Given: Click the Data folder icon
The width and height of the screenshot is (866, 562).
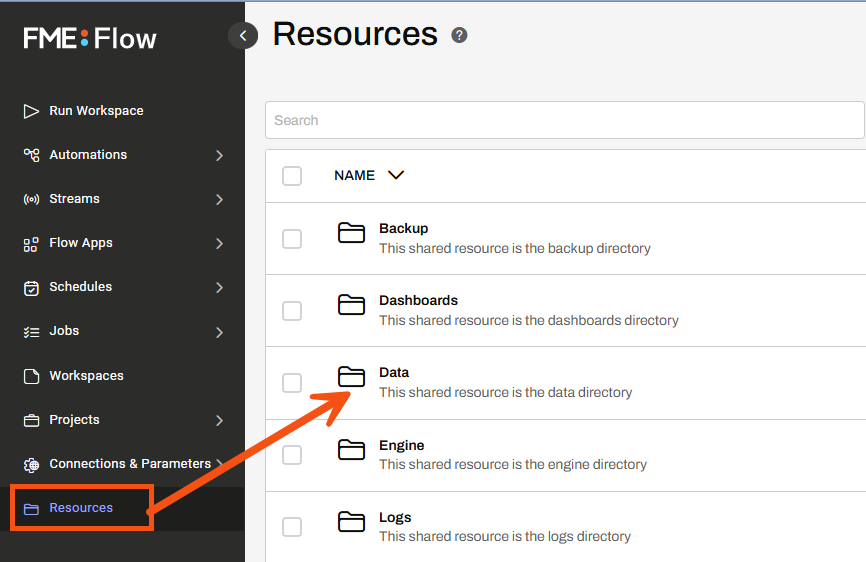Looking at the screenshot, I should click(x=351, y=377).
